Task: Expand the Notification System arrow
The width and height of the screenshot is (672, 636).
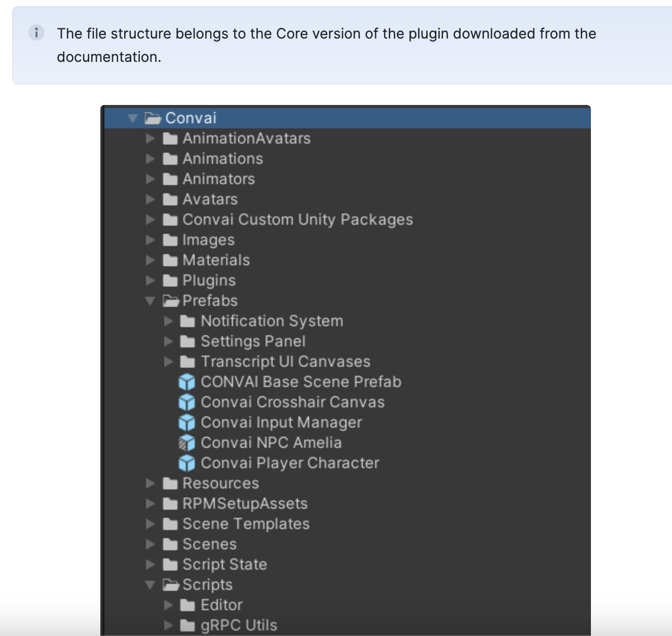Action: point(168,321)
